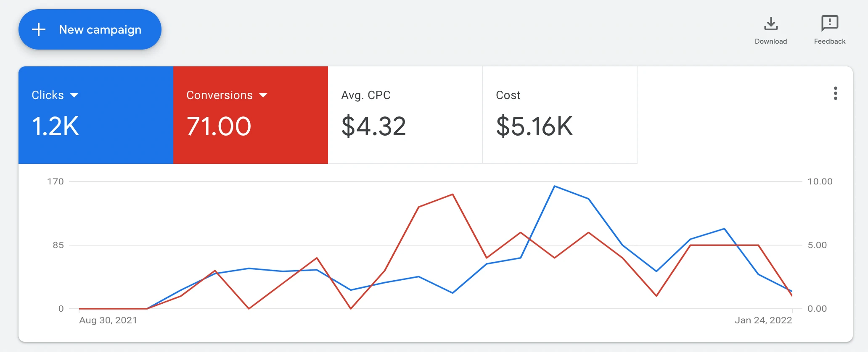Expand the Conversions metric dropdown arrow
868x352 pixels.
[263, 95]
